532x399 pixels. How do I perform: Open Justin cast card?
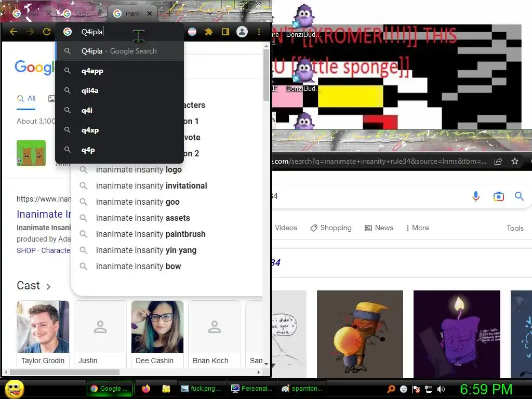[100, 334]
